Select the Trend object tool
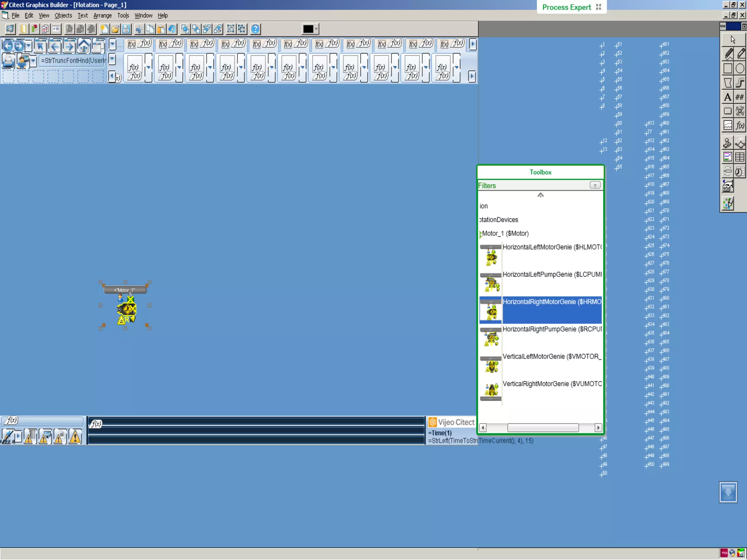 point(727,125)
